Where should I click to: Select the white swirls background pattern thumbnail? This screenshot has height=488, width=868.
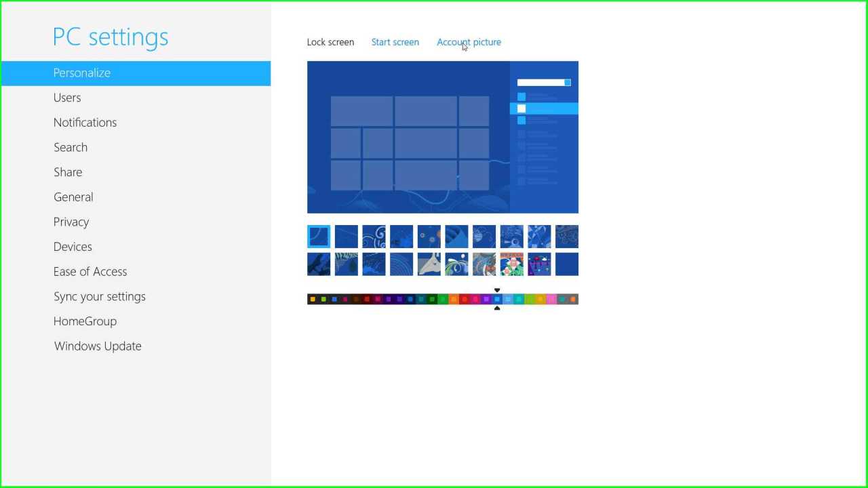pos(374,237)
